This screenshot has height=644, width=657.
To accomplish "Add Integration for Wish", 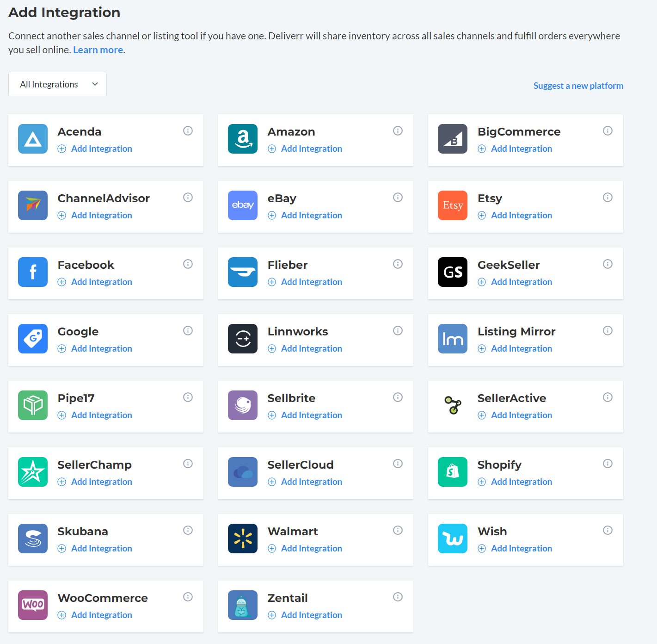I will pyautogui.click(x=515, y=548).
